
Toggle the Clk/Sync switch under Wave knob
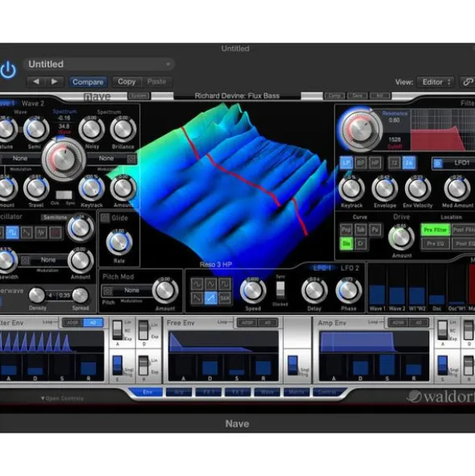tap(64, 195)
